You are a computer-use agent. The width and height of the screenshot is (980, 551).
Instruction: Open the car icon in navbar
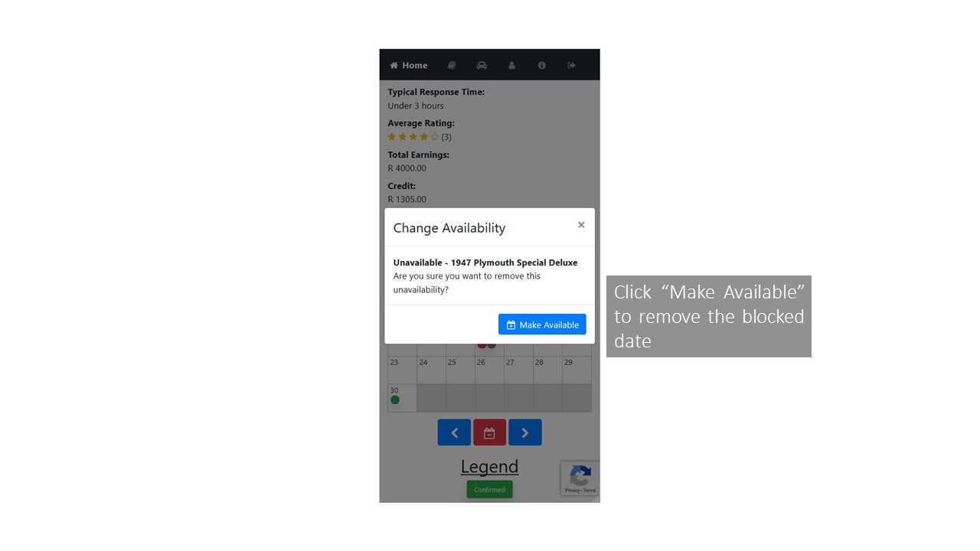(x=482, y=66)
